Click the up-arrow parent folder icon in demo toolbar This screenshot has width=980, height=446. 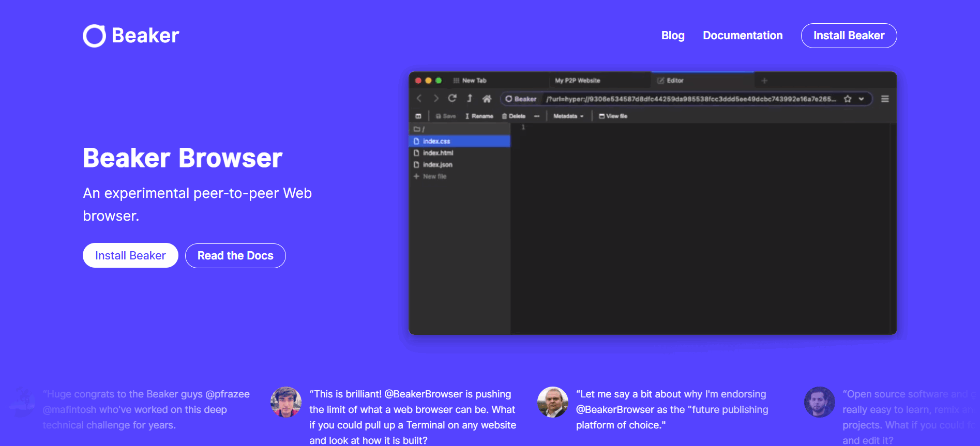tap(470, 98)
